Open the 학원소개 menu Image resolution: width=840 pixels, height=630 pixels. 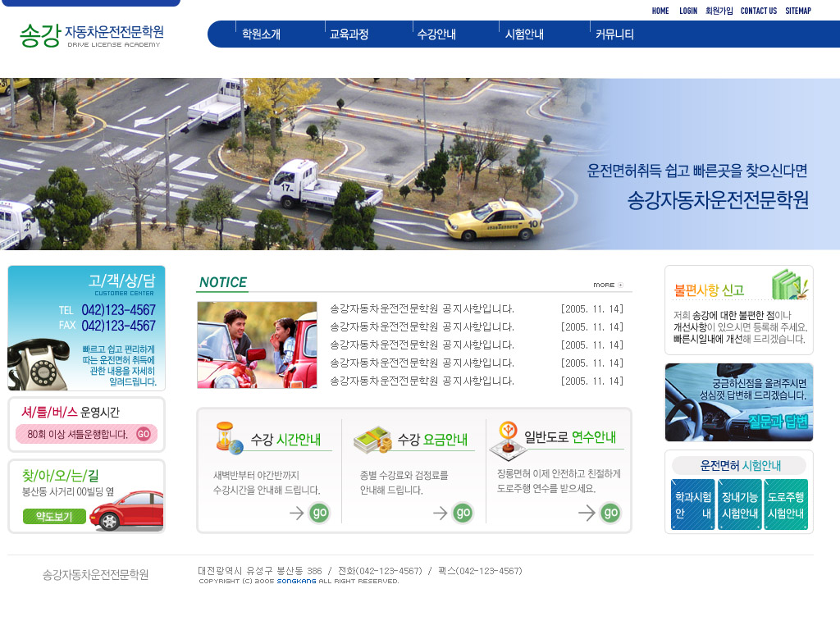pyautogui.click(x=261, y=34)
